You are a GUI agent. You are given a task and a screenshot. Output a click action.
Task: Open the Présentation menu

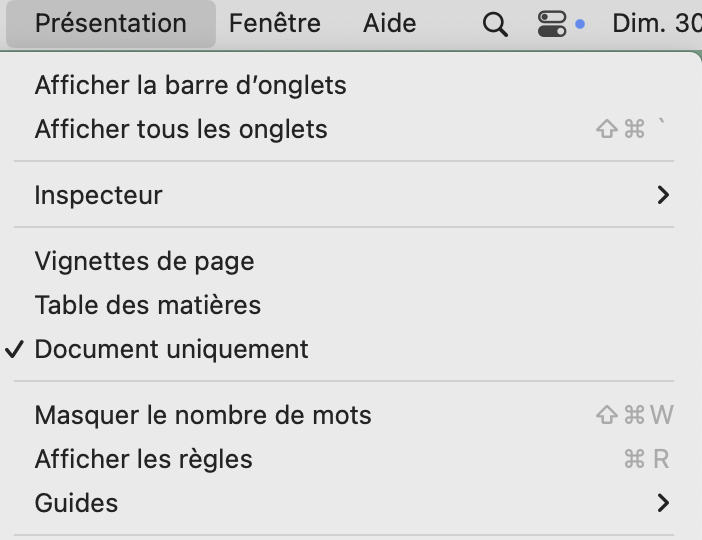[x=110, y=24]
